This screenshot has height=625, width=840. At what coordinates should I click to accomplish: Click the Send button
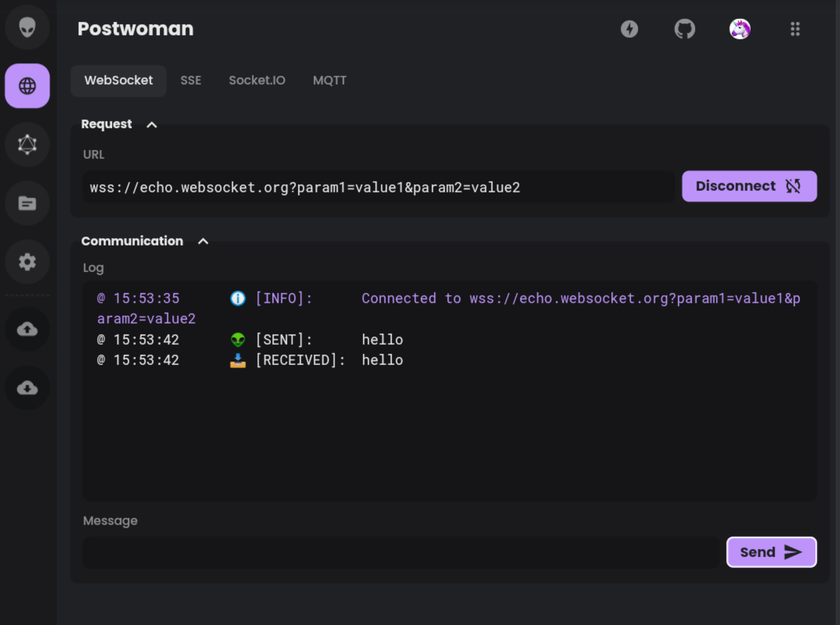tap(771, 552)
